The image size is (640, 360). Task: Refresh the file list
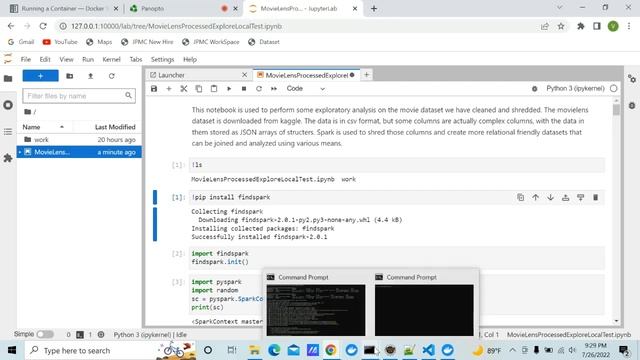click(x=111, y=76)
